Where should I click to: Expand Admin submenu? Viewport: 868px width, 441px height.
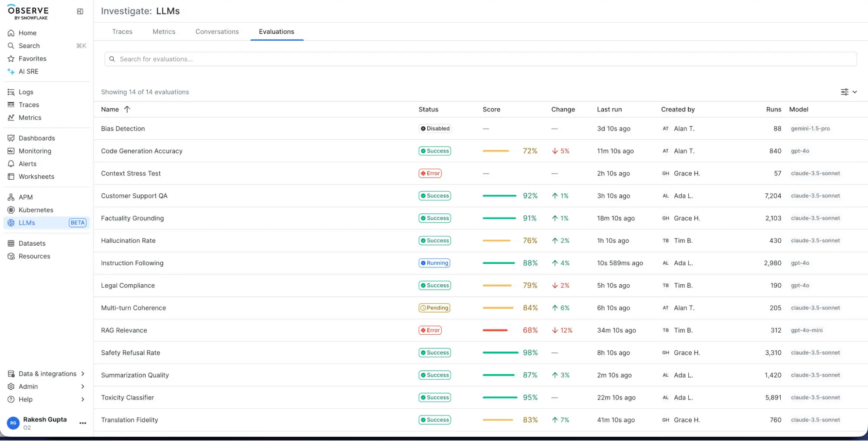(x=46, y=387)
